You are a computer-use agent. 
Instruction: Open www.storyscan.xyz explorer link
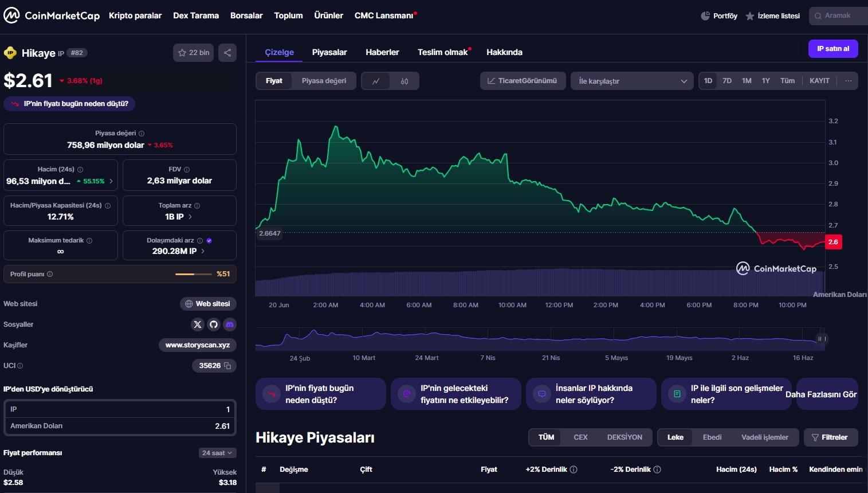(198, 345)
